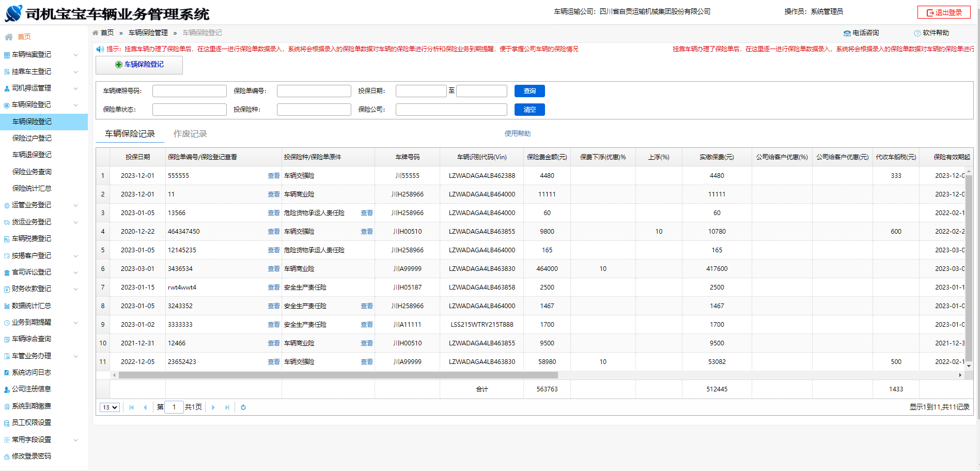Click the 车辆牌照号码 input field
Viewport: 980px width, 471px height.
pyautogui.click(x=190, y=91)
